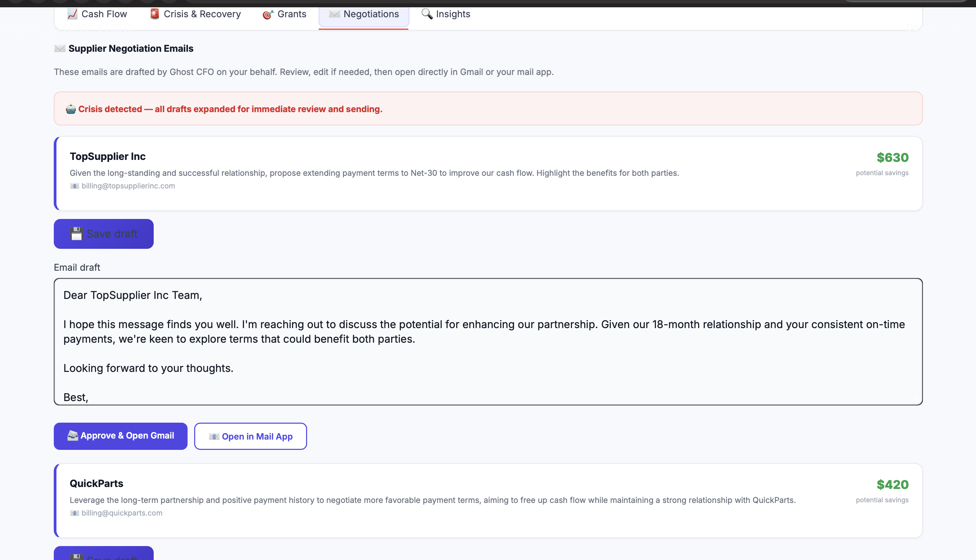Click billing@topsupplierinc.com email address
Viewport: 976px width, 560px height.
[128, 186]
